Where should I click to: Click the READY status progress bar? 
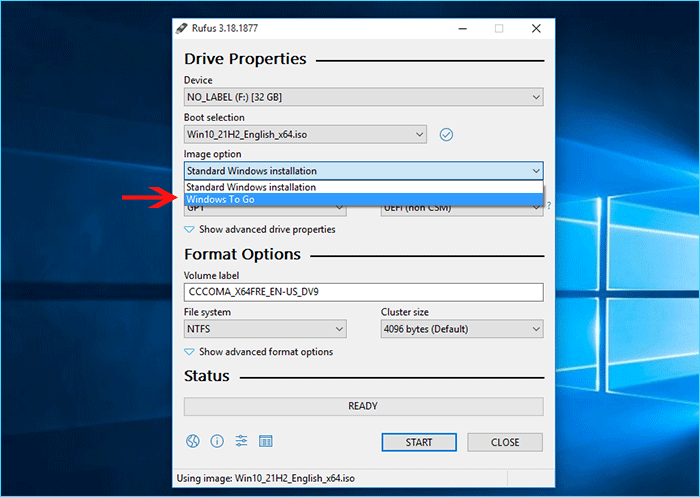point(363,406)
